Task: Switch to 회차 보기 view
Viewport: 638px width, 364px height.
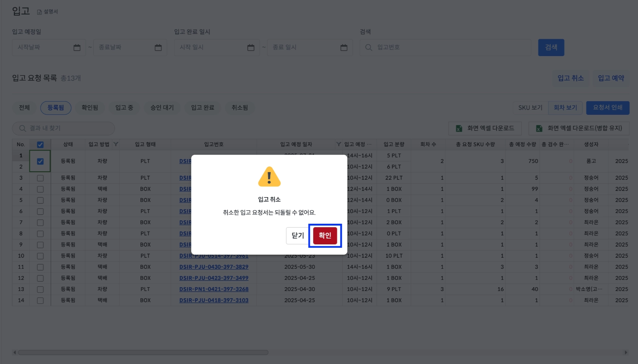Action: pyautogui.click(x=565, y=108)
